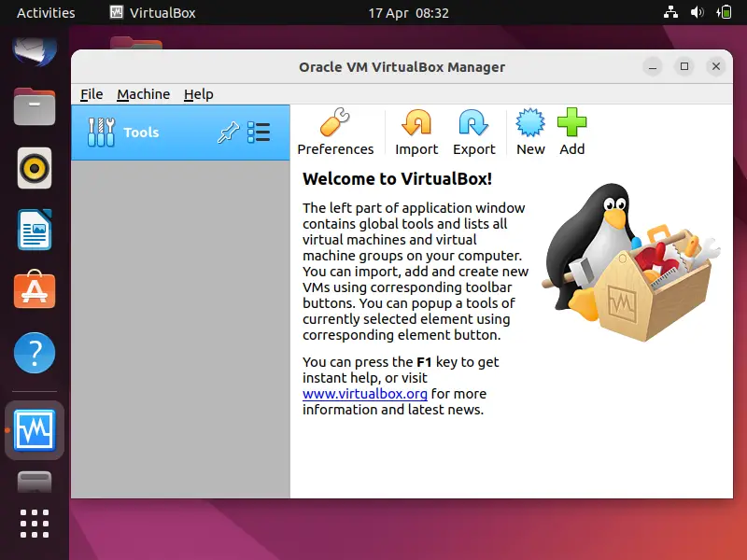Viewport: 747px width, 560px height.
Task: Create a New virtual machine
Action: click(530, 132)
